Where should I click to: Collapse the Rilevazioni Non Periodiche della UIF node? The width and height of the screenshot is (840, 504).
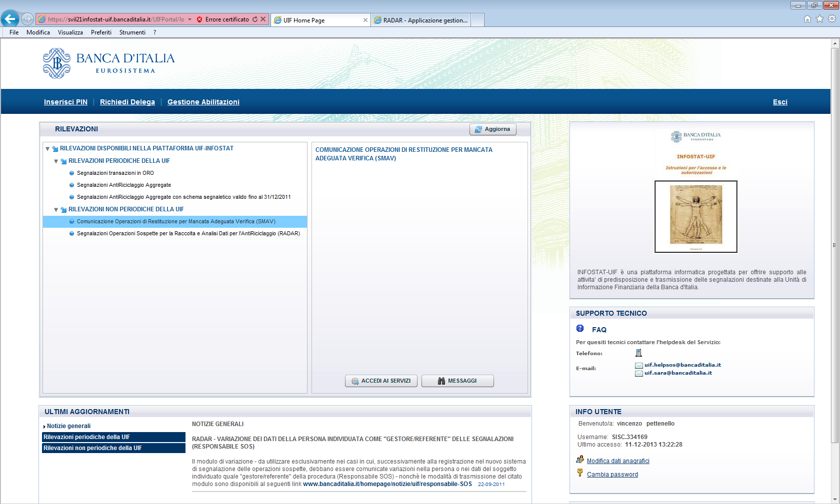coord(56,210)
